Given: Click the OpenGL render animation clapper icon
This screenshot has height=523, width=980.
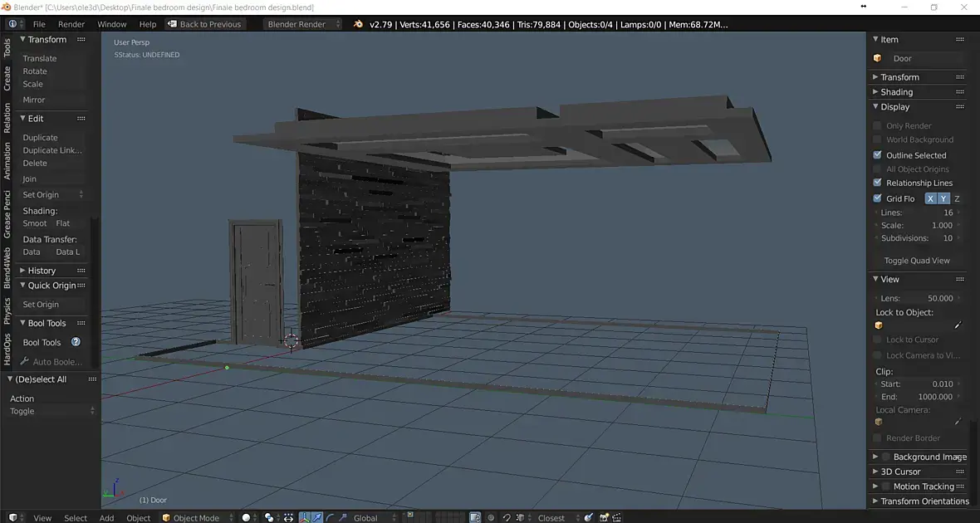Looking at the screenshot, I should point(618,517).
